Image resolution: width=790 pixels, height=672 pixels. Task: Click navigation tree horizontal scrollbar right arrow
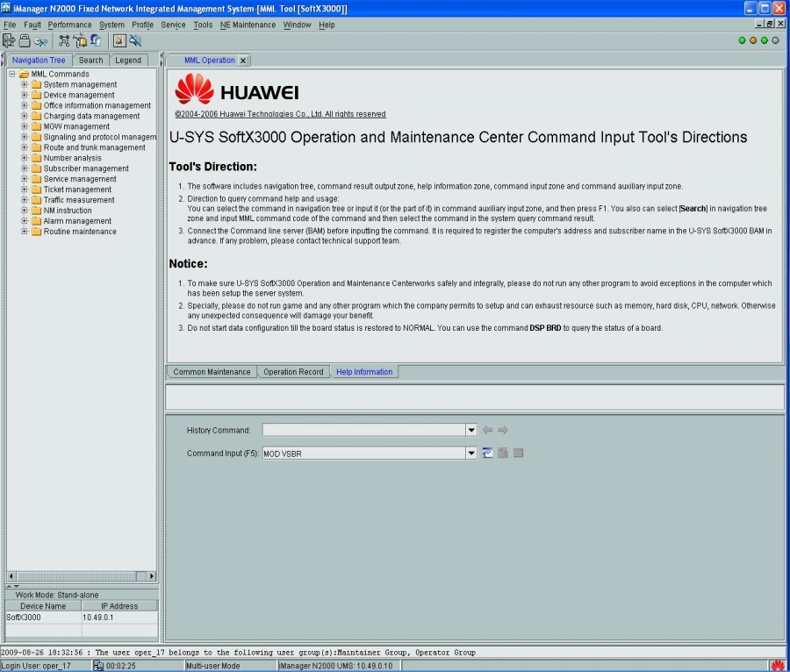152,575
